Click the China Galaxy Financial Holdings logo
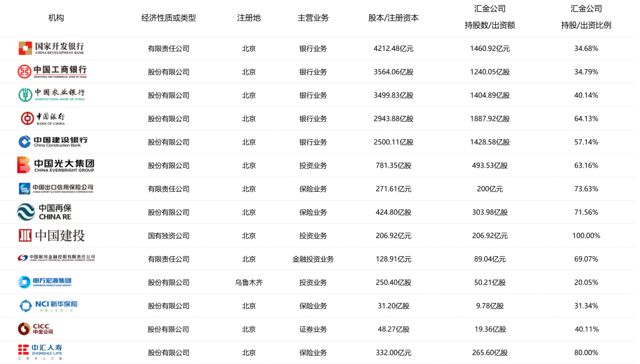The image size is (640, 364). (x=56, y=258)
